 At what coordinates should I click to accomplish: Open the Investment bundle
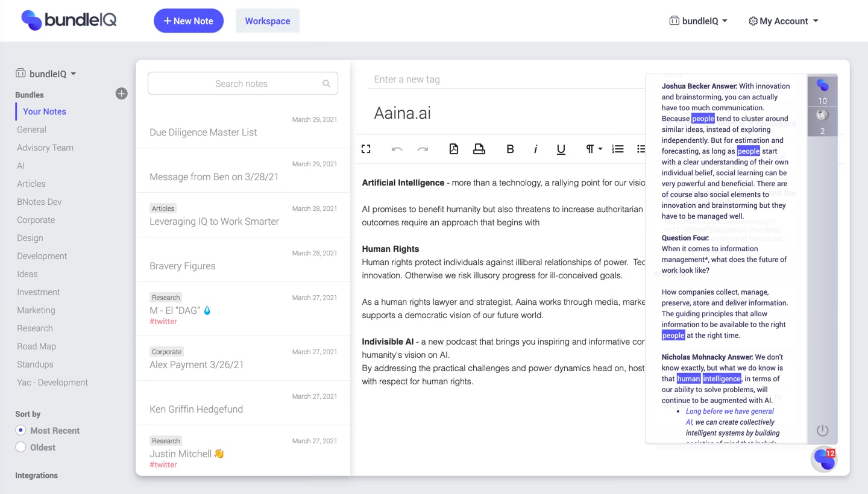click(x=39, y=292)
